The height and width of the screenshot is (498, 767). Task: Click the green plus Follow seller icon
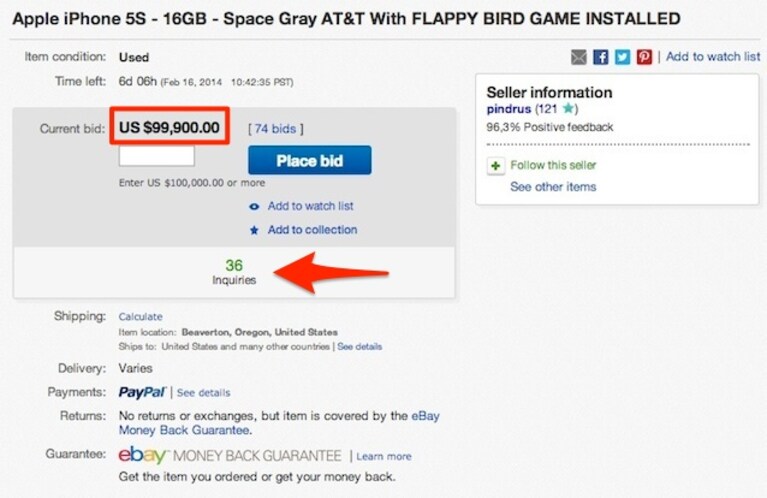[x=496, y=166]
